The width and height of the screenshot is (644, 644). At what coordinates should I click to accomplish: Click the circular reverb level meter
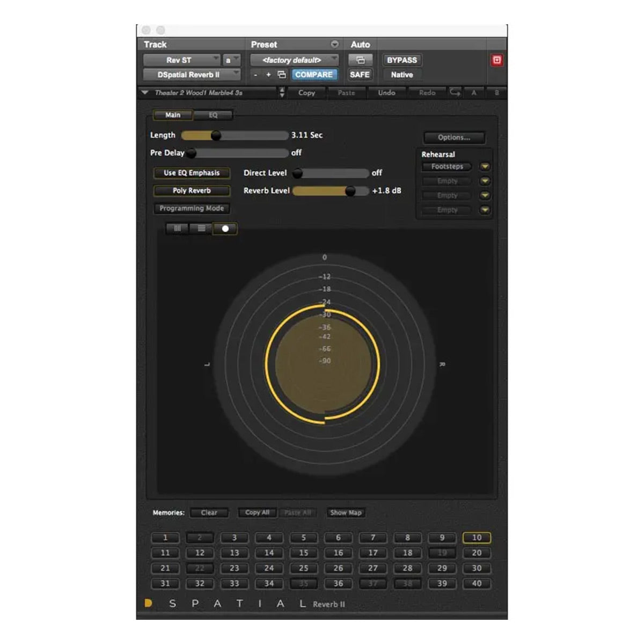point(324,364)
